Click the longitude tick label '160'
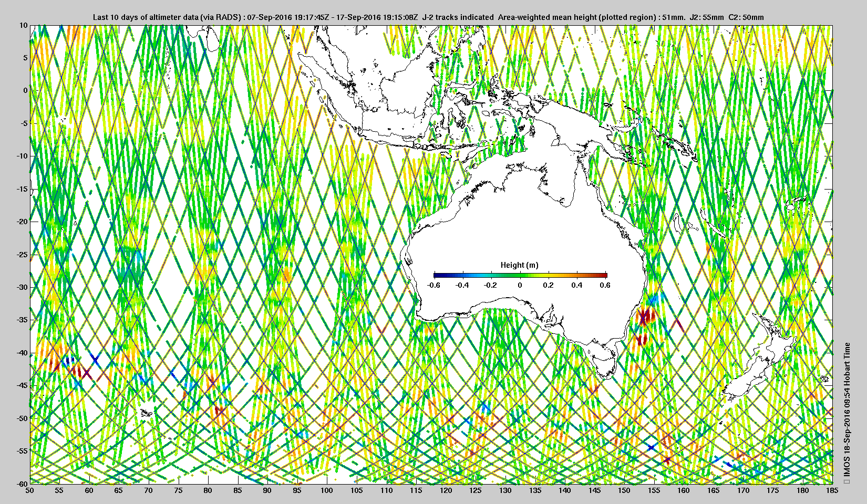Screen dimensions: 867x504 tap(684, 491)
